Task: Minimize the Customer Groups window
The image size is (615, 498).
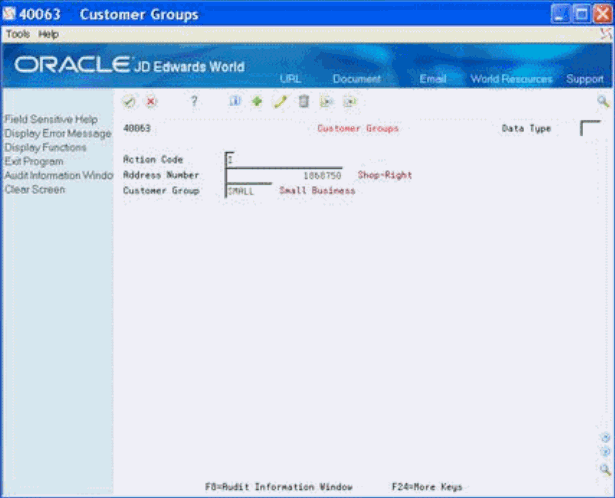Action: (560, 14)
